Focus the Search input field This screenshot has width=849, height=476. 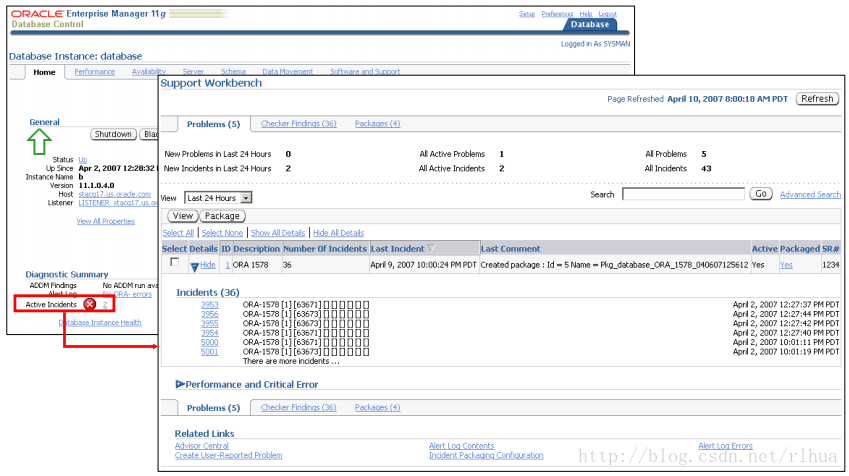pos(683,194)
